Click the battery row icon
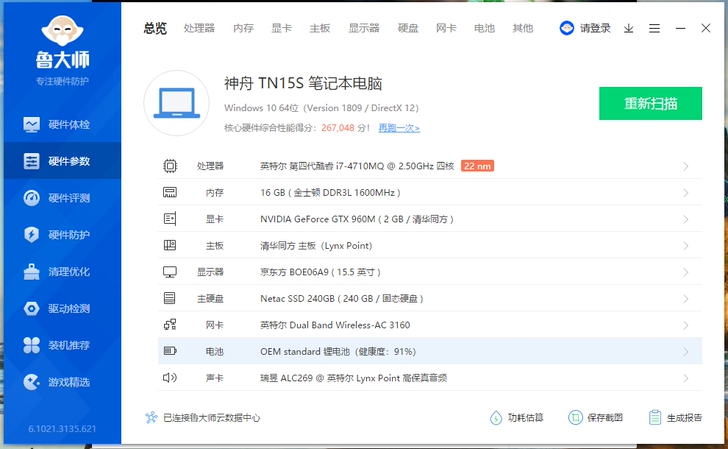The image size is (728, 449). pyautogui.click(x=170, y=351)
